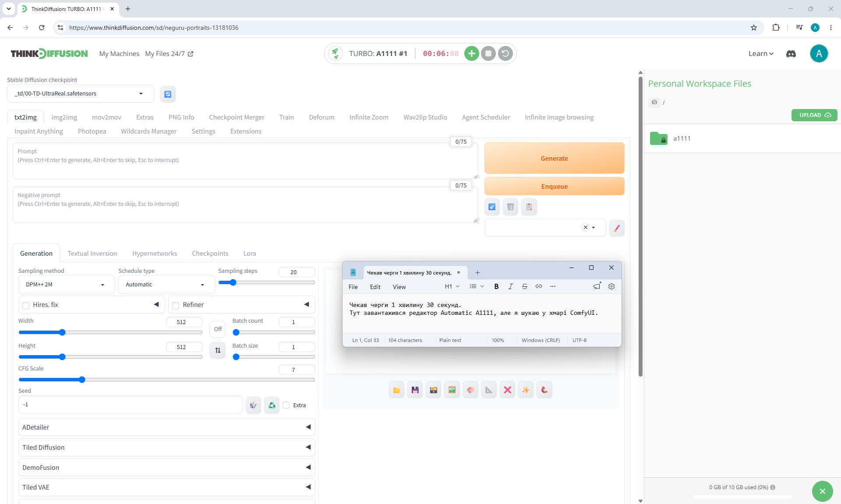Screen dimensions: 841x504
Task: Open the My Machines link
Action: point(119,54)
